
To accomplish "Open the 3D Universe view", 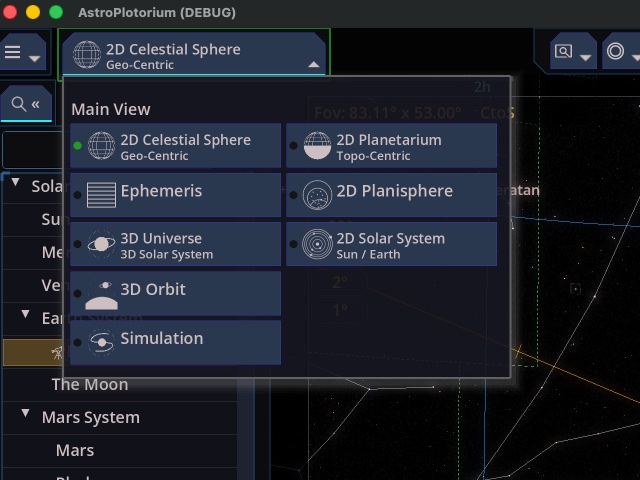I will tap(176, 244).
